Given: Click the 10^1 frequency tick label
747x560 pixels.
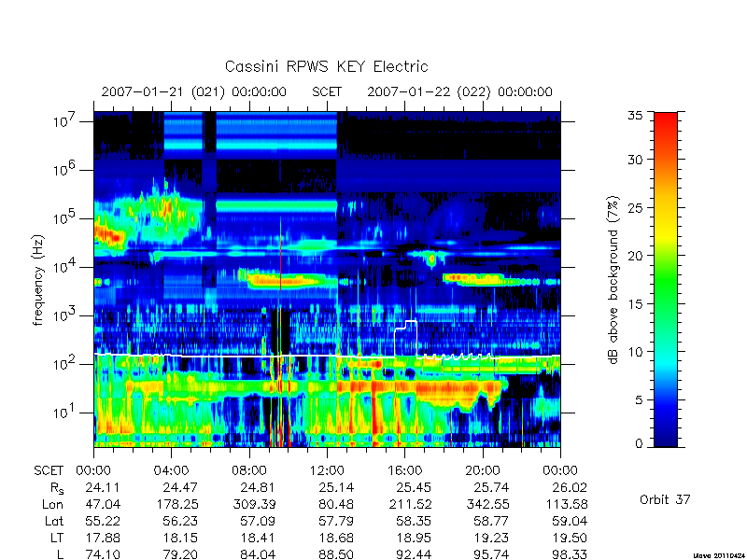Looking at the screenshot, I should pos(65,413).
